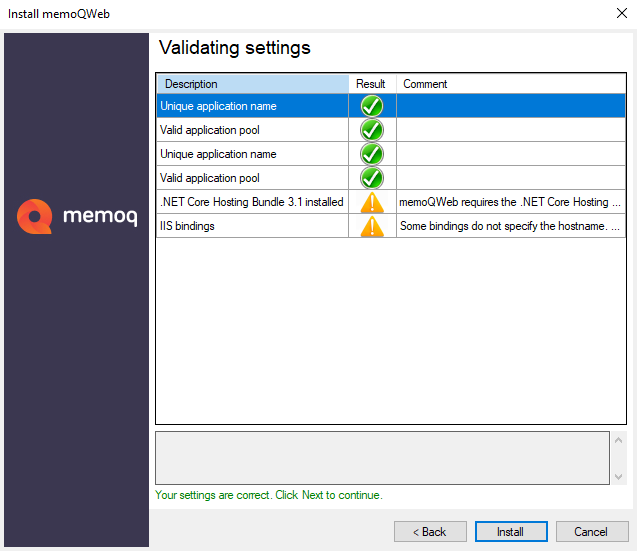Click green checkmark in the second Unique application name row
Screen dimensions: 637x551
[372, 154]
